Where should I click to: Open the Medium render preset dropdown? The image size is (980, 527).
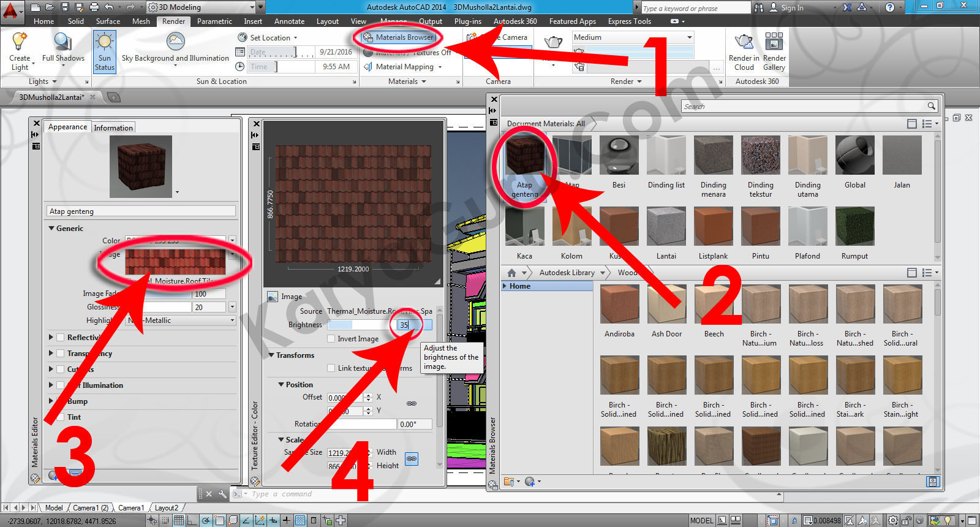(632, 37)
